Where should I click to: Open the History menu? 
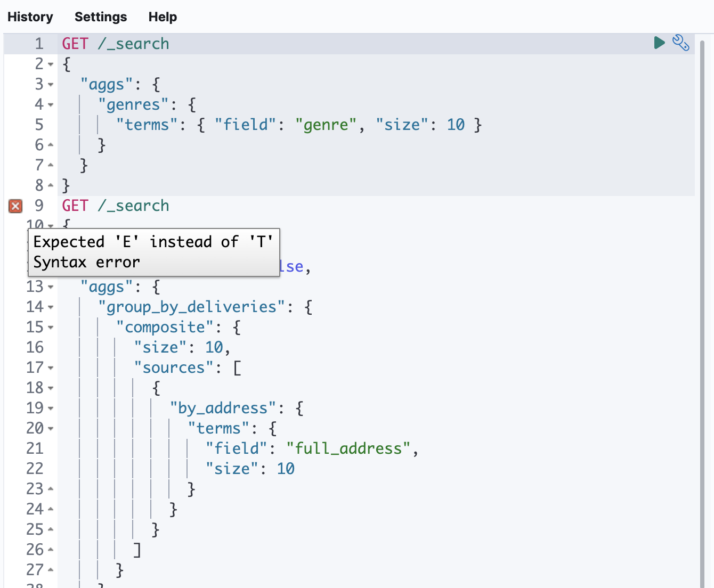[30, 17]
